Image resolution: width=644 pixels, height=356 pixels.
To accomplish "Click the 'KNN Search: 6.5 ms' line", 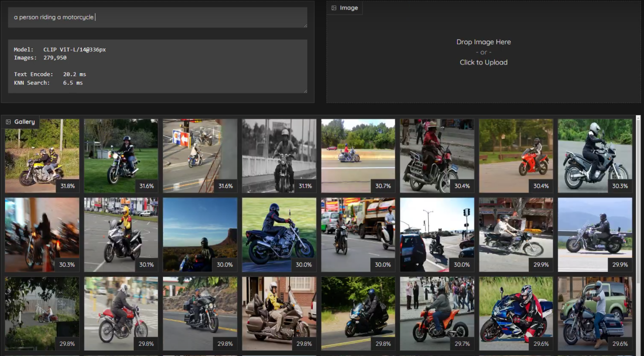I will pos(48,82).
